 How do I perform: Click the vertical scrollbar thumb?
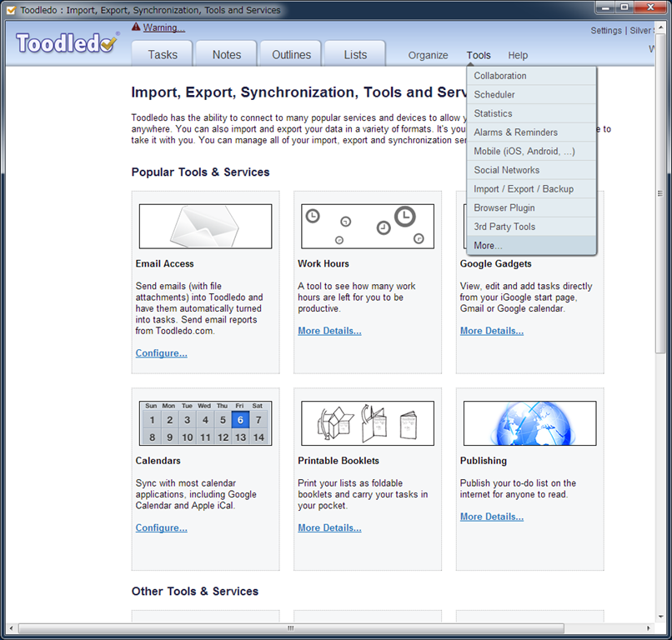point(660,193)
